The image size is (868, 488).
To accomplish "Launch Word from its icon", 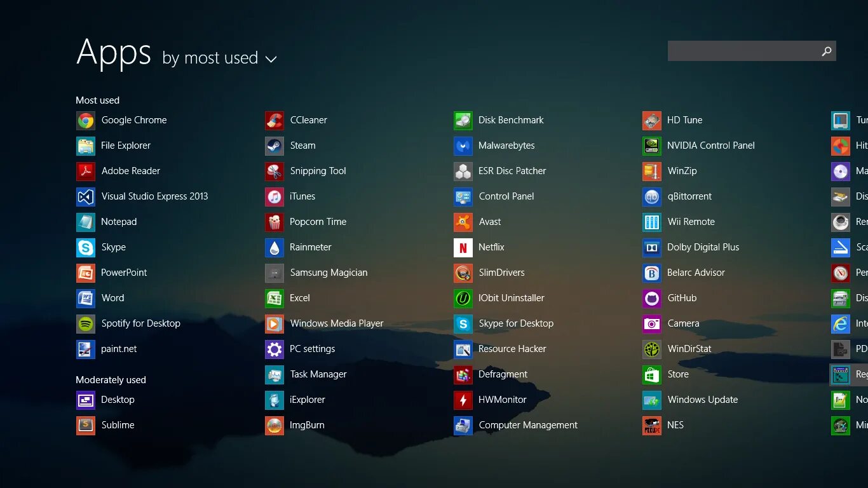I will click(x=86, y=298).
